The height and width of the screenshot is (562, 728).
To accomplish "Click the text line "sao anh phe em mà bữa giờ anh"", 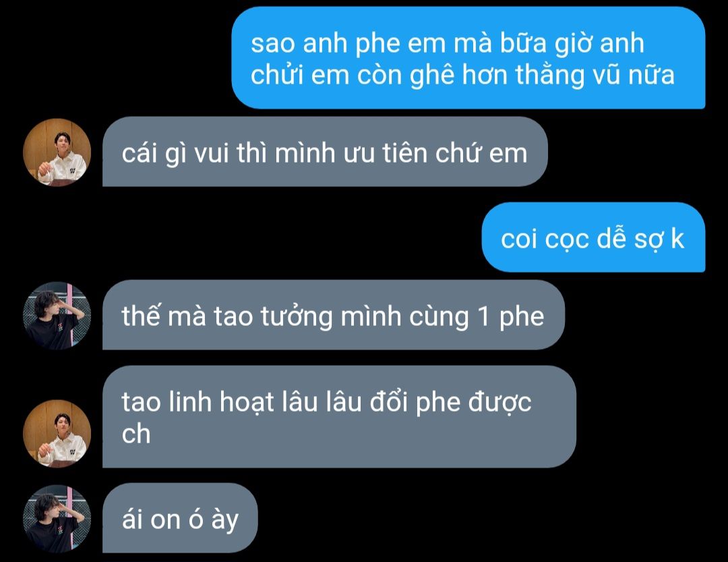I will click(x=447, y=43).
